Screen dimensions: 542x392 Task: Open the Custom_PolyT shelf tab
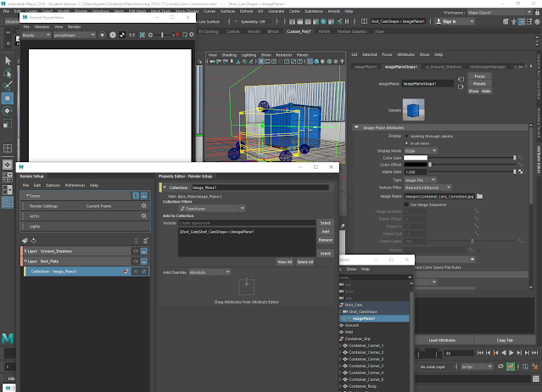click(299, 31)
